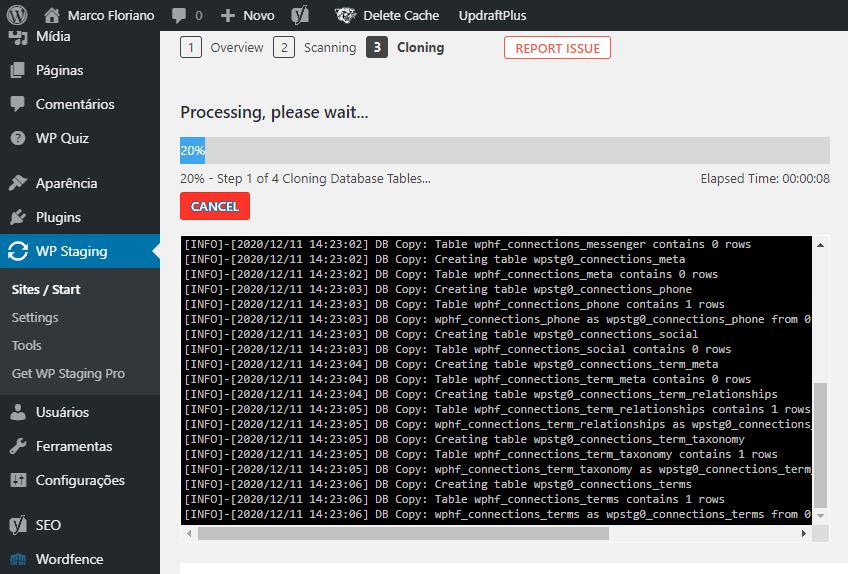
Task: Open the Configurações menu item
Action: 80,480
